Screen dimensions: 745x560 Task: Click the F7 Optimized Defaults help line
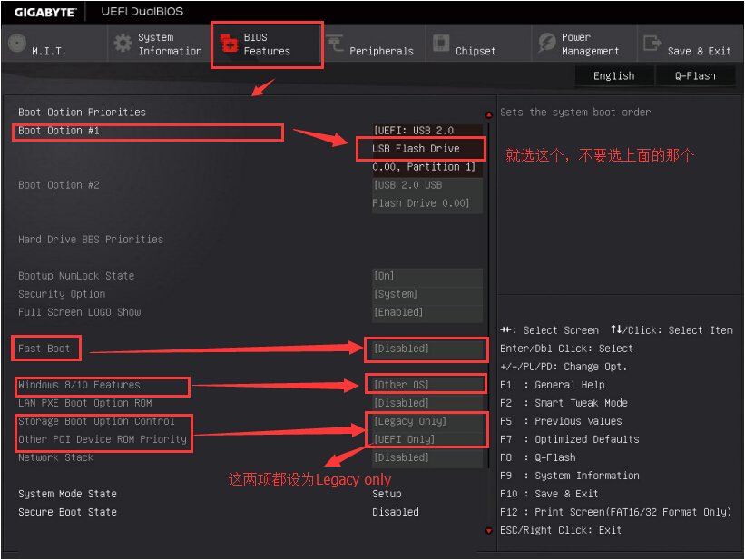tap(569, 439)
